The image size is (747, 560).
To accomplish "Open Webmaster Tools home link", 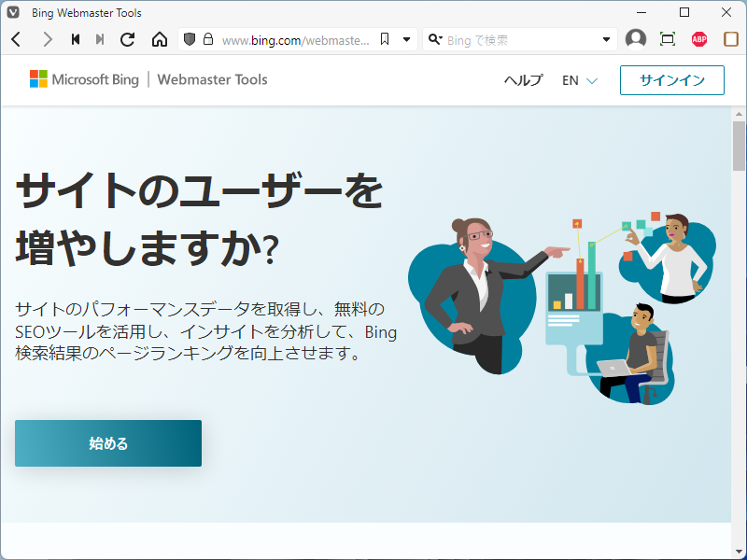I will point(212,79).
